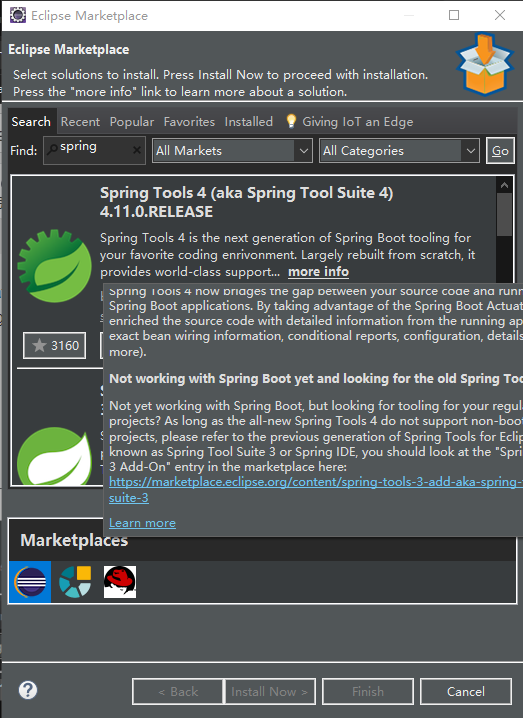Image resolution: width=523 pixels, height=718 pixels.
Task: Select the Obeo marketplace catalog icon
Action: click(x=75, y=582)
